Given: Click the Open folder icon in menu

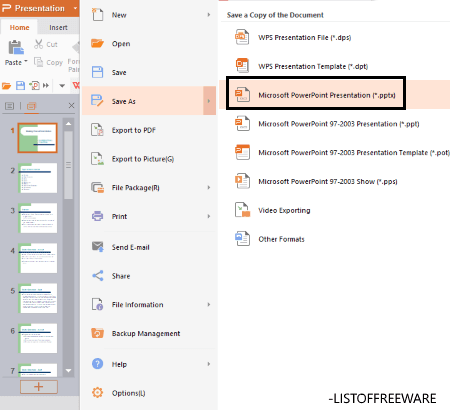Looking at the screenshot, I should tap(97, 43).
